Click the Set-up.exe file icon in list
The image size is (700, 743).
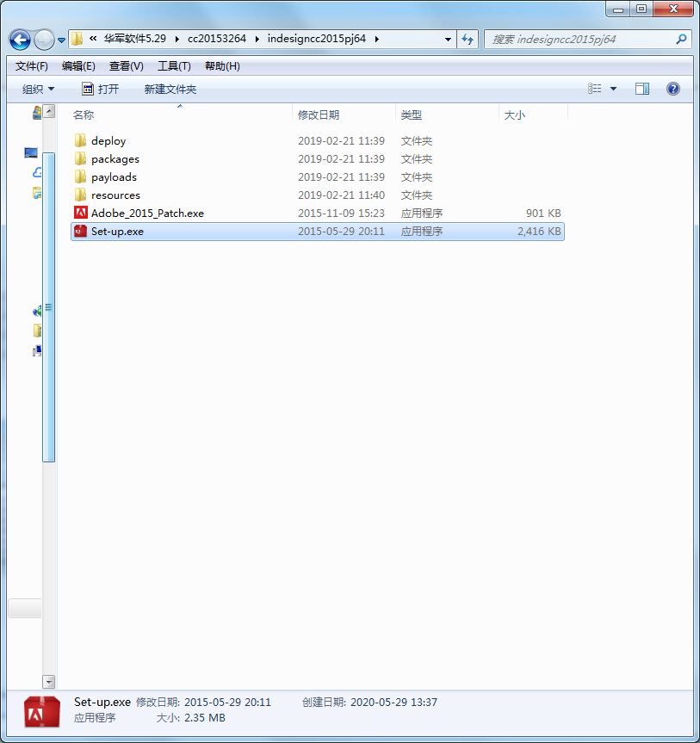pyautogui.click(x=81, y=231)
